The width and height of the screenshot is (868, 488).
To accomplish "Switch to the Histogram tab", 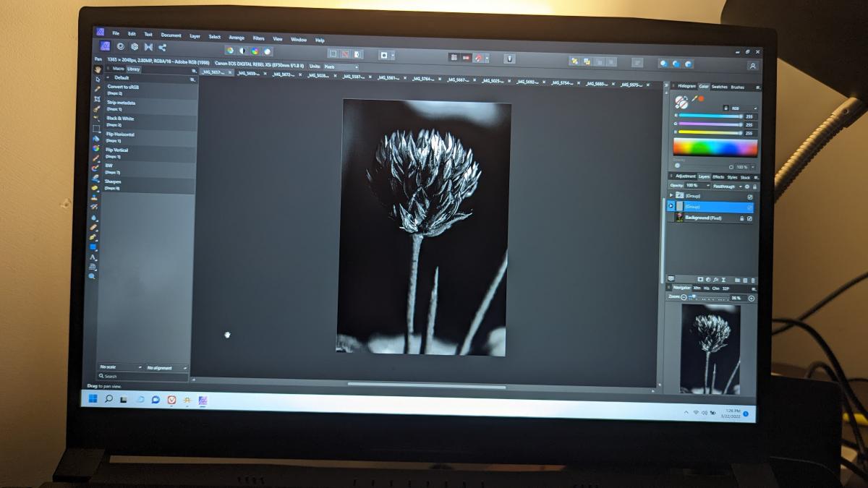I will point(686,86).
